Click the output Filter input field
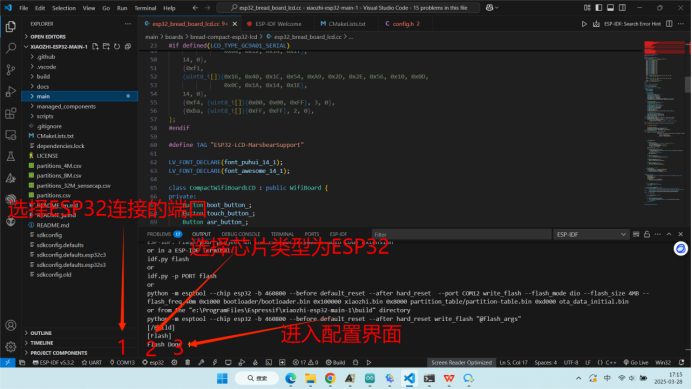692x389 pixels. [x=461, y=234]
